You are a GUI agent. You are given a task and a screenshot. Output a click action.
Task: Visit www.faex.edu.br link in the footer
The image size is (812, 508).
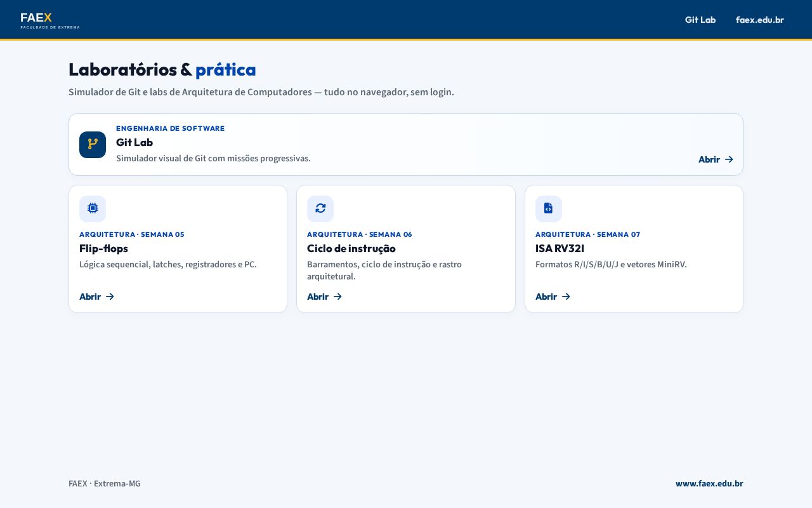click(x=709, y=483)
